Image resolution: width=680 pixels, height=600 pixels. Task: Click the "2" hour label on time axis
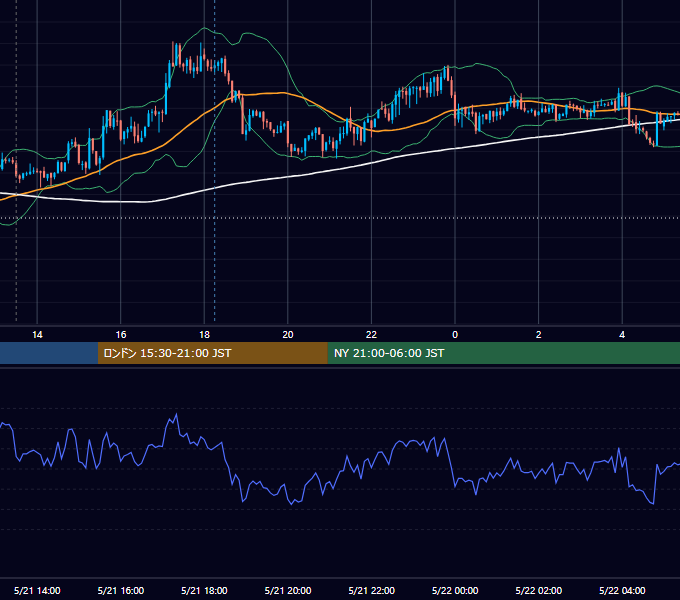point(539,334)
